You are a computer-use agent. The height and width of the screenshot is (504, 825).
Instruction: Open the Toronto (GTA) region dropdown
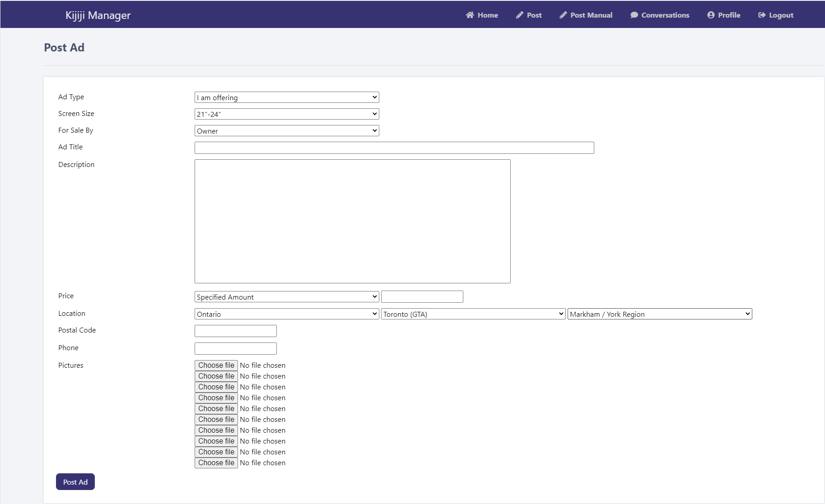coord(473,314)
